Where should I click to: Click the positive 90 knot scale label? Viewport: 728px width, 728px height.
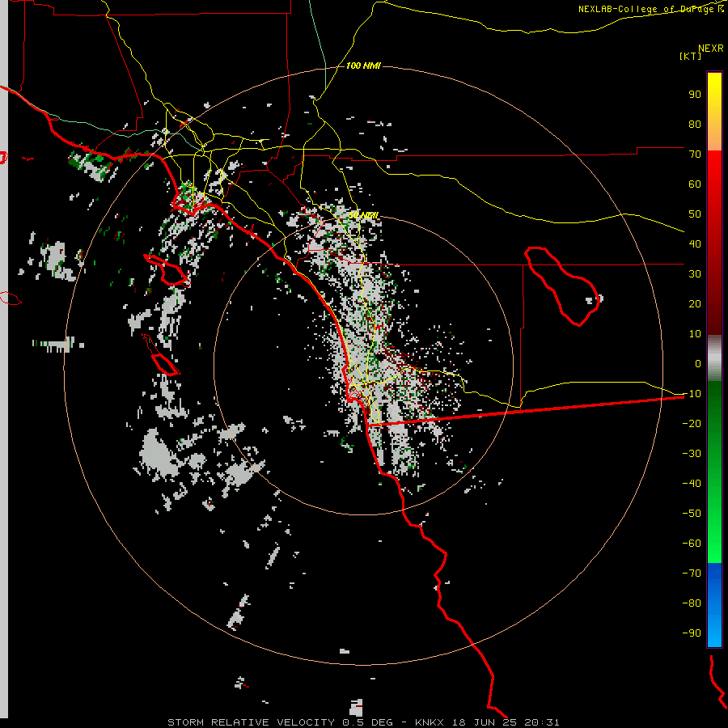(695, 95)
